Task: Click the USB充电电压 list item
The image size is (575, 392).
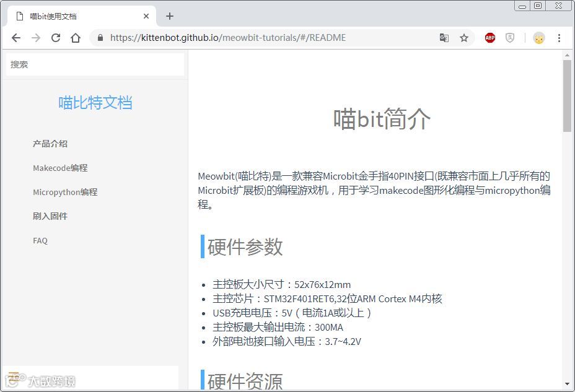Action: pos(292,313)
